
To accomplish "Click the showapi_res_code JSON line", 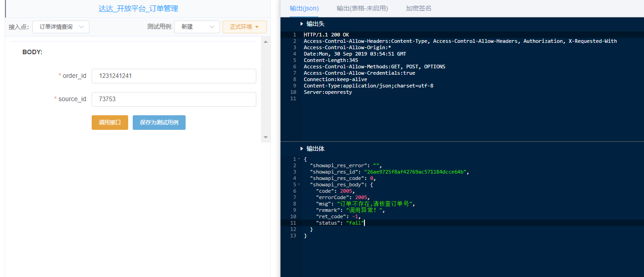I will pyautogui.click(x=343, y=178).
